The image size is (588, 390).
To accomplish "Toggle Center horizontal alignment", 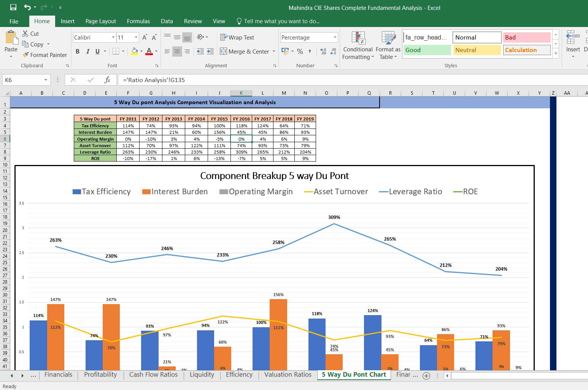I will pyautogui.click(x=177, y=51).
